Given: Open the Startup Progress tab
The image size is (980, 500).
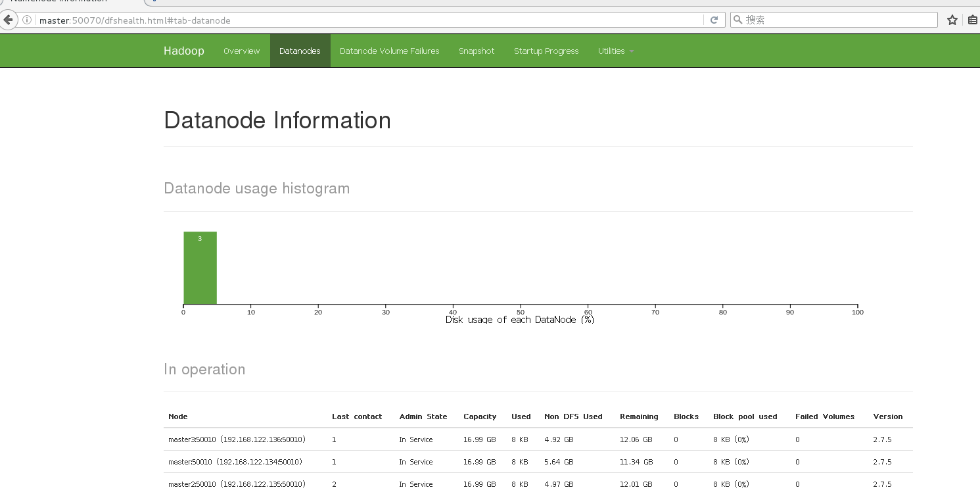Looking at the screenshot, I should 546,51.
